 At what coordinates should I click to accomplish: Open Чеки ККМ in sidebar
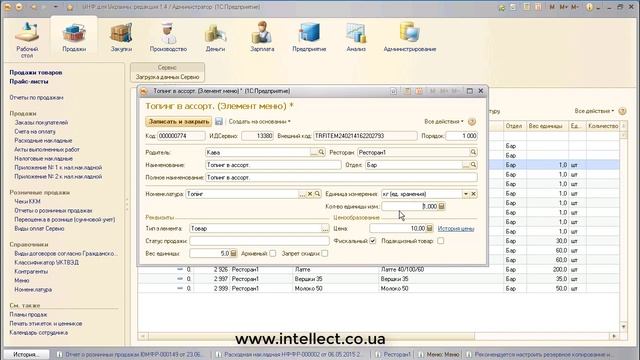pyautogui.click(x=27, y=201)
